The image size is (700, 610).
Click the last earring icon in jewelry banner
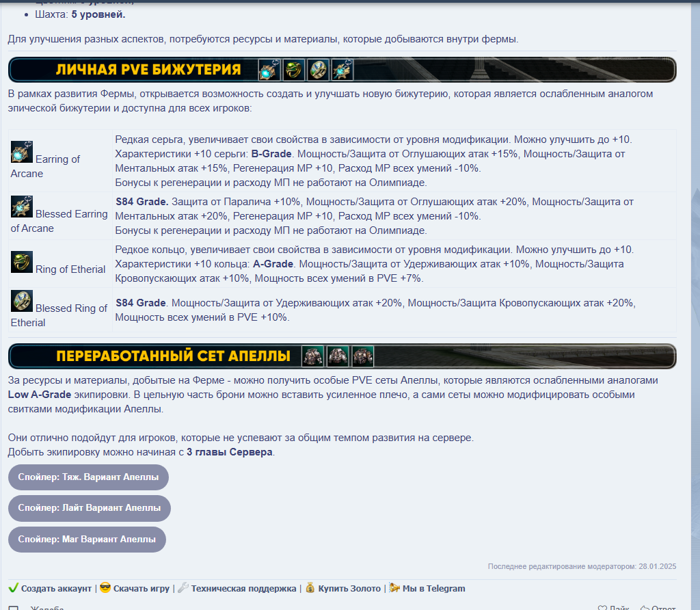tap(342, 70)
